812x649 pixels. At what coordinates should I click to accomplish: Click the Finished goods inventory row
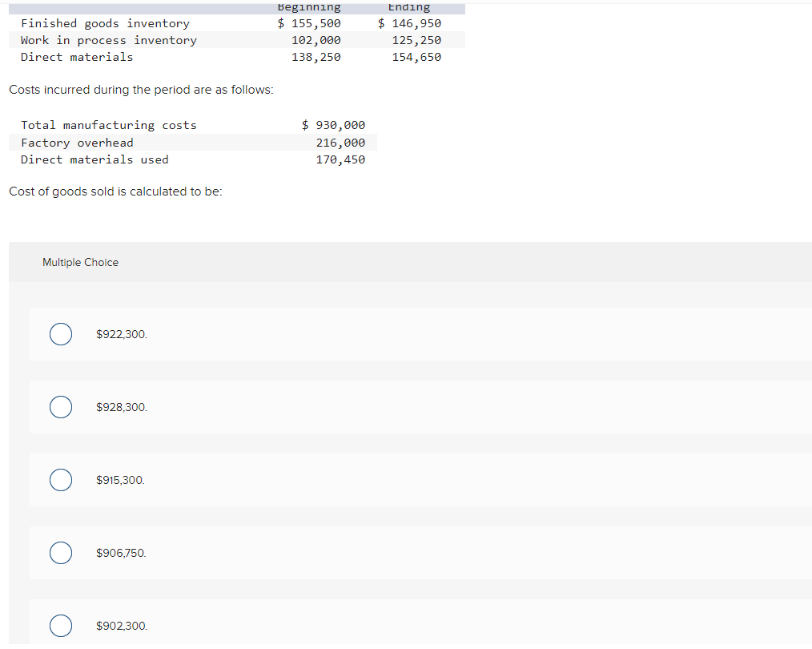[x=107, y=23]
